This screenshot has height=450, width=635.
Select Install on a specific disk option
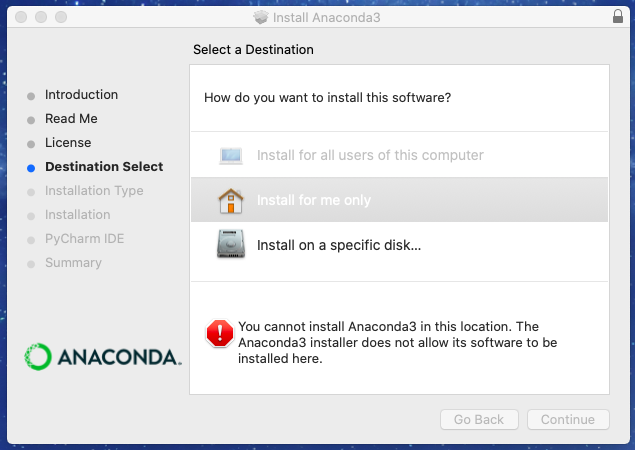click(399, 245)
